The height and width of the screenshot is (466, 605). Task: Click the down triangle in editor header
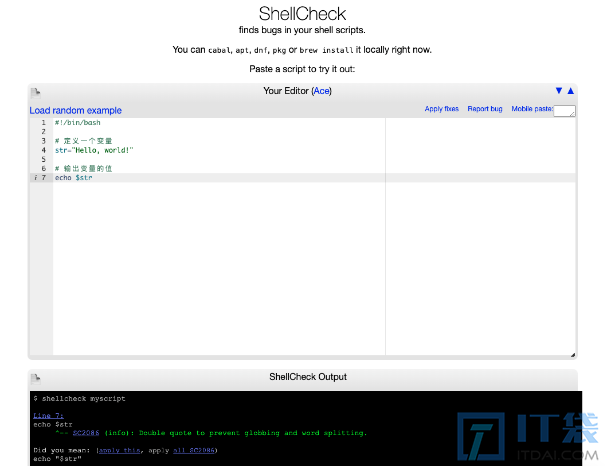click(559, 91)
